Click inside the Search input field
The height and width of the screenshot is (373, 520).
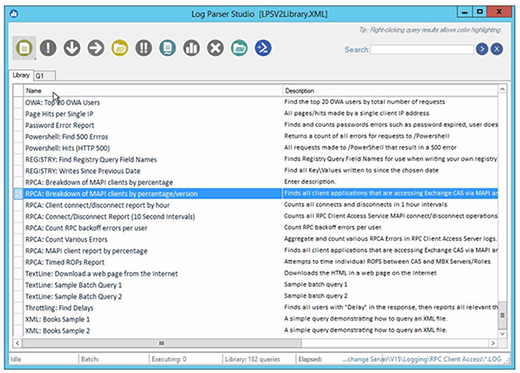pyautogui.click(x=422, y=50)
